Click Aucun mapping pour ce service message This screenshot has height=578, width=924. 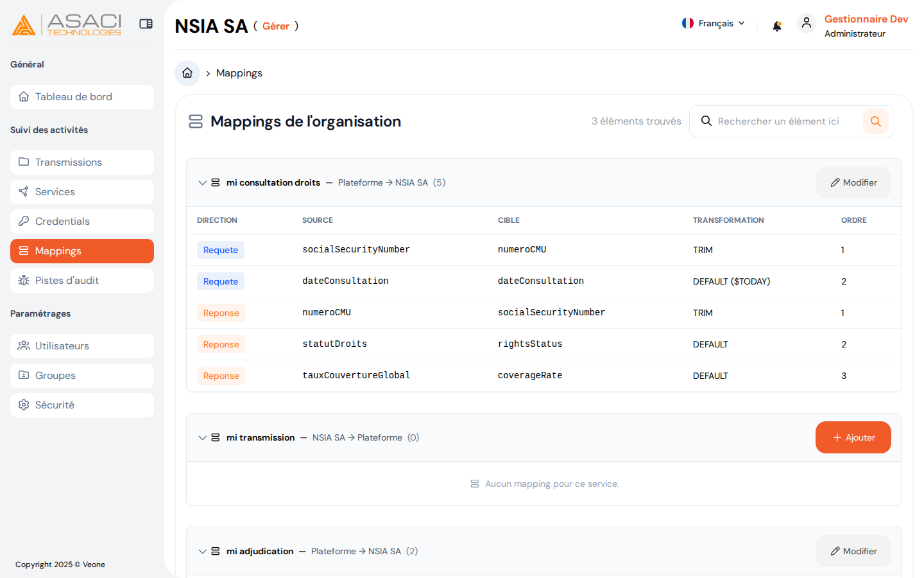(x=552, y=484)
